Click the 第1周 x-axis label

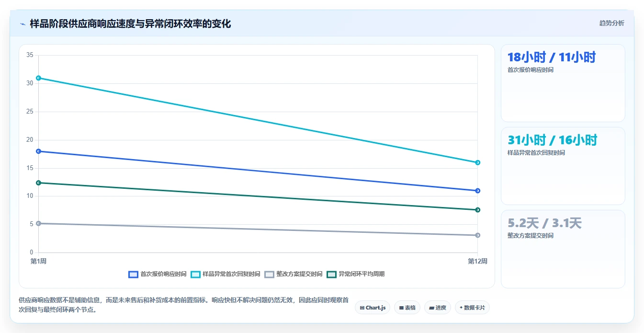click(38, 261)
